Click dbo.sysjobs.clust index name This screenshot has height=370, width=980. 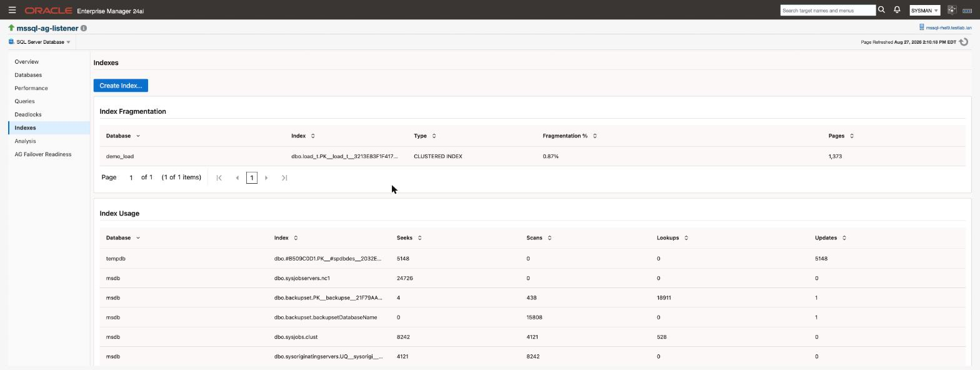tap(296, 337)
